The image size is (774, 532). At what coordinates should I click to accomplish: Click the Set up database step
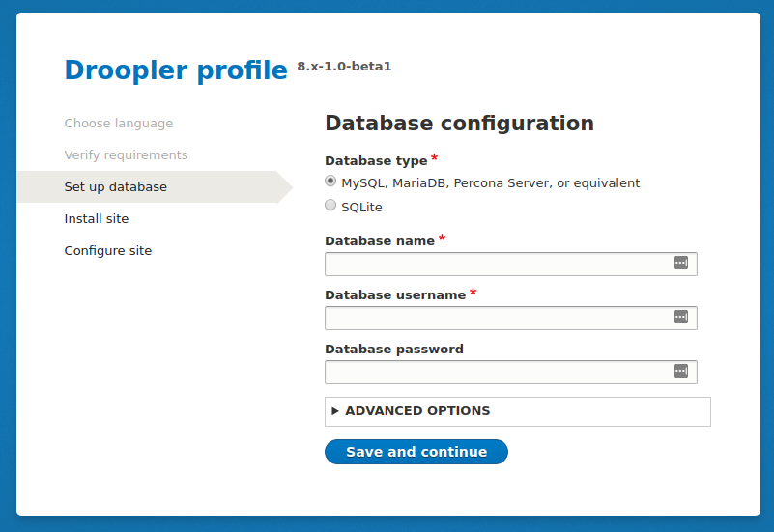(x=116, y=187)
